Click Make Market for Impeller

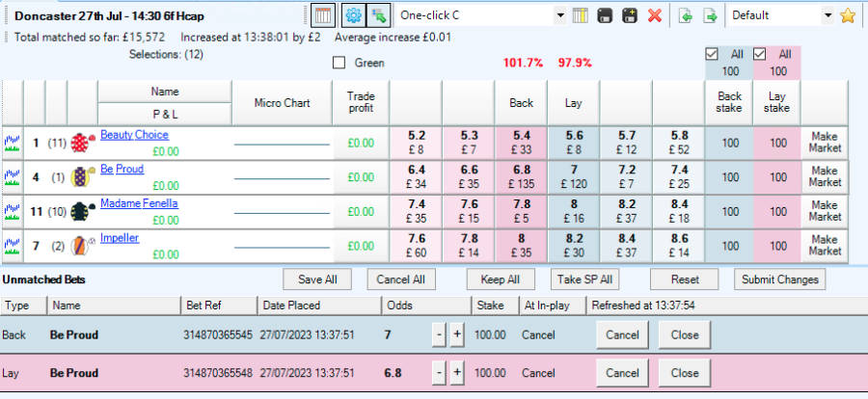(x=825, y=246)
